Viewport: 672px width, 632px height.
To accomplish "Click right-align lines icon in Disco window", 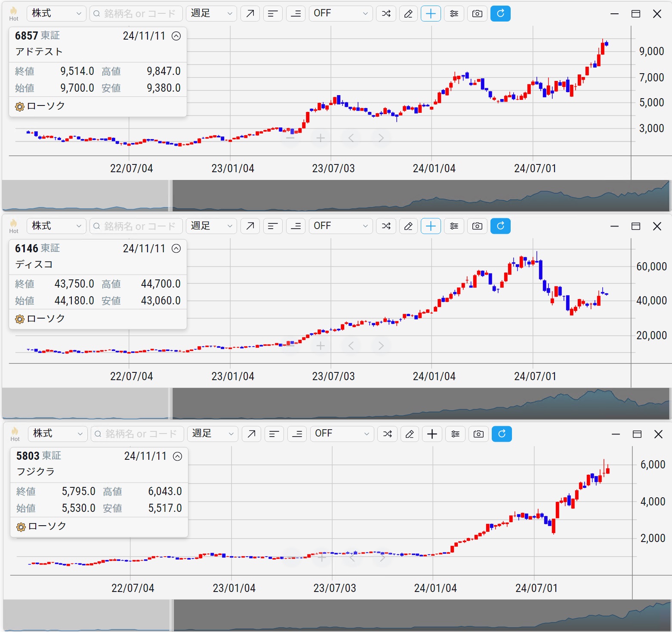I will (296, 226).
